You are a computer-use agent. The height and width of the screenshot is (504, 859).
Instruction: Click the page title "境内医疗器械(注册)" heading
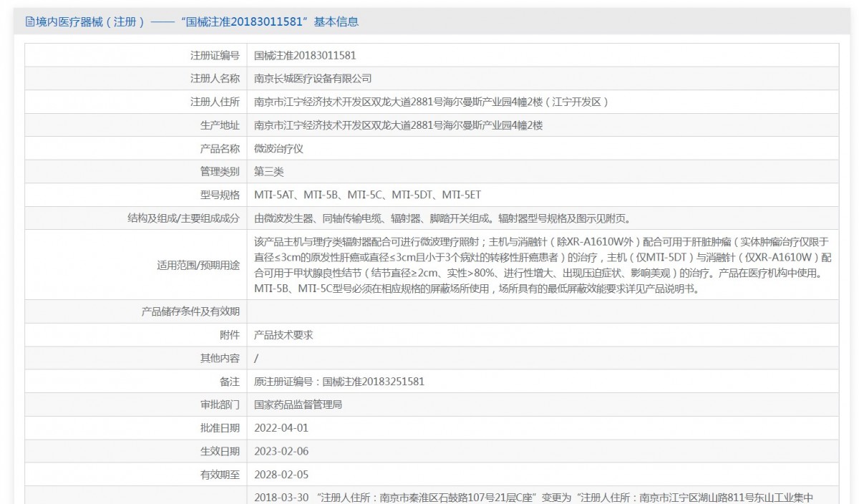coord(90,21)
